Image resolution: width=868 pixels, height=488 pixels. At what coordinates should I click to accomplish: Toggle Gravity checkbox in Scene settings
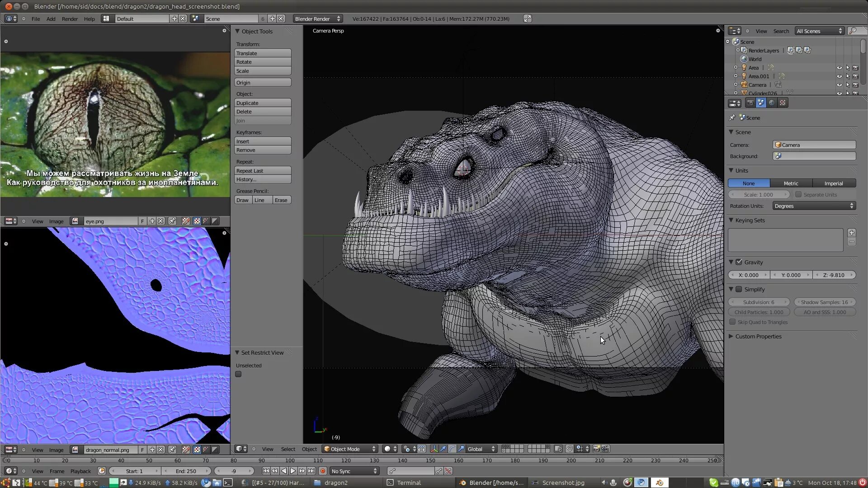click(739, 262)
